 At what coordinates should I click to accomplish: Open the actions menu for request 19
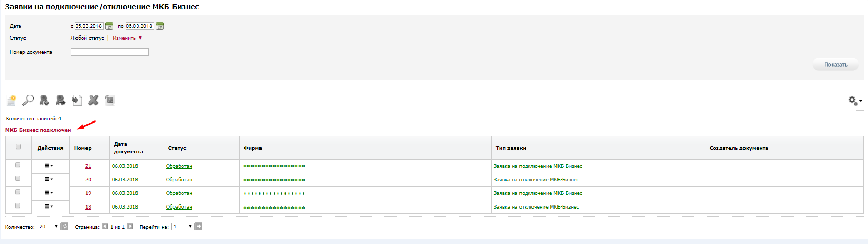pyautogui.click(x=49, y=193)
